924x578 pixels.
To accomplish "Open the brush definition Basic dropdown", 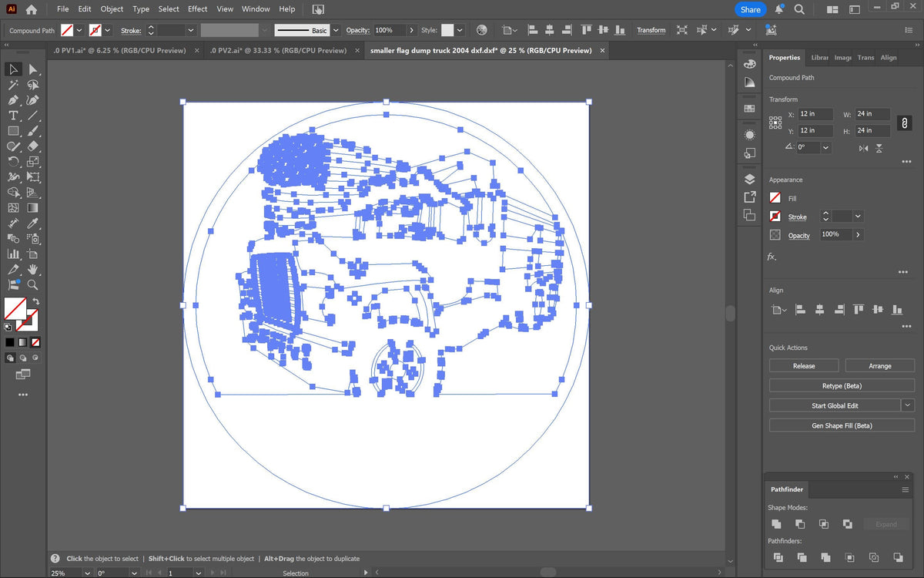I will coord(336,30).
